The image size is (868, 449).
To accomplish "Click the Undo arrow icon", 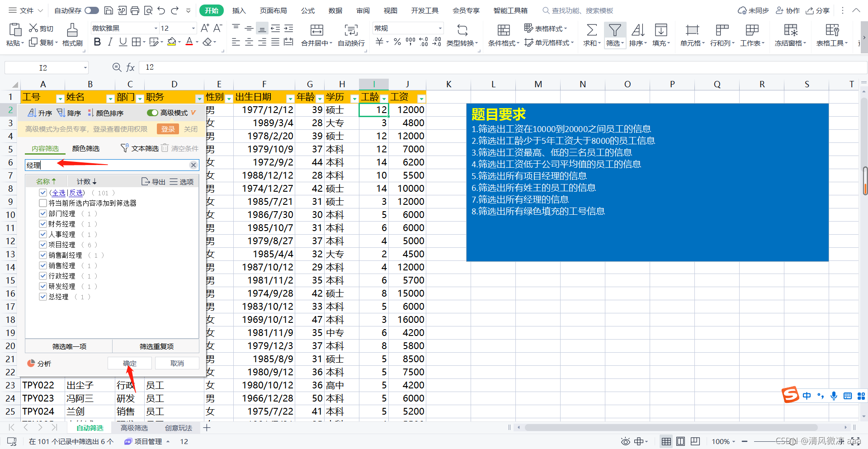I will [x=161, y=10].
